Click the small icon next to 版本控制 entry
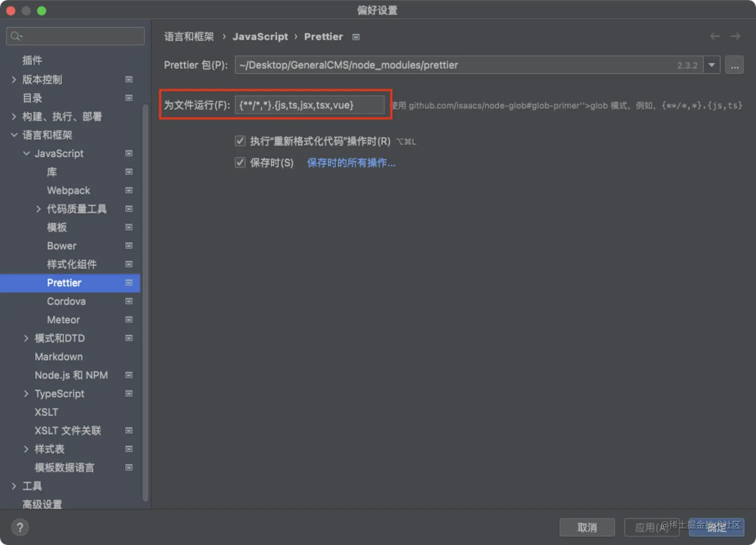 (x=128, y=79)
